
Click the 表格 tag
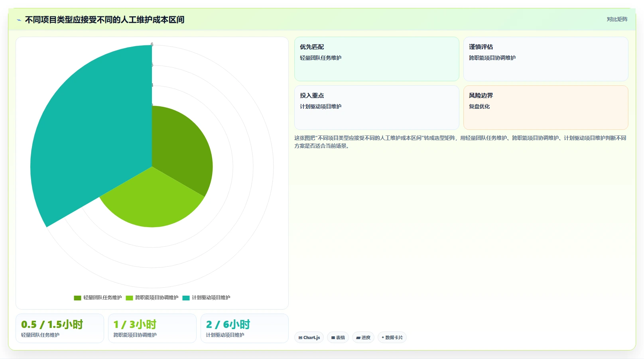tap(338, 337)
